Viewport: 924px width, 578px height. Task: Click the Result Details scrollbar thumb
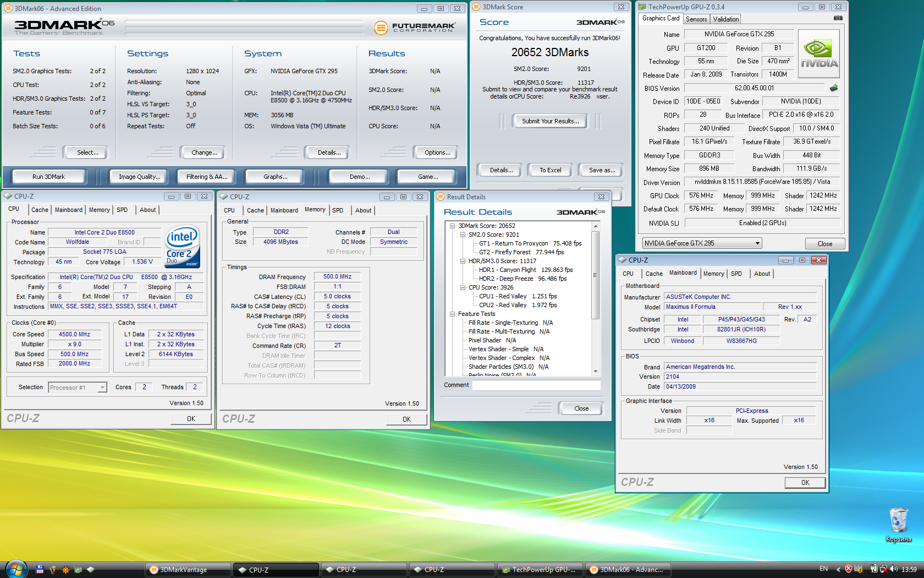tap(595, 275)
